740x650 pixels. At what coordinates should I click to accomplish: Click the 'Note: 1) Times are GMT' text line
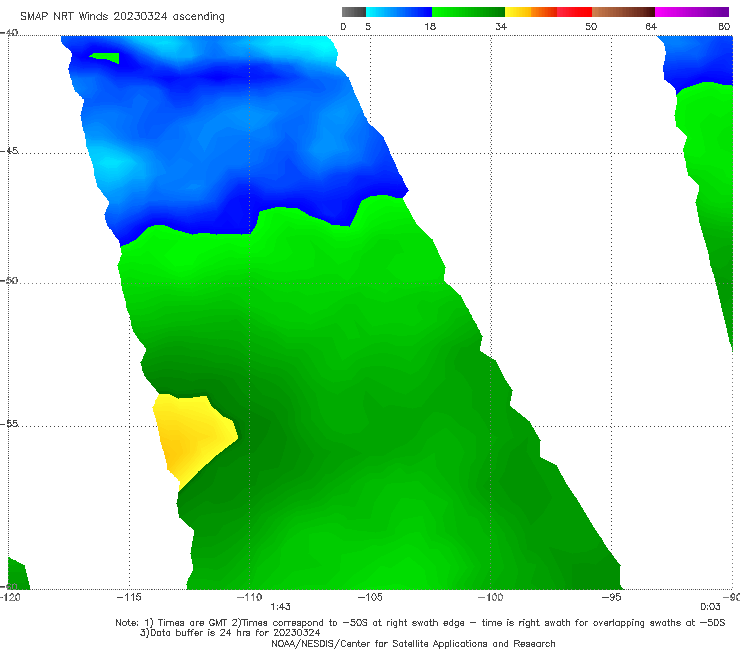[x=420, y=623]
